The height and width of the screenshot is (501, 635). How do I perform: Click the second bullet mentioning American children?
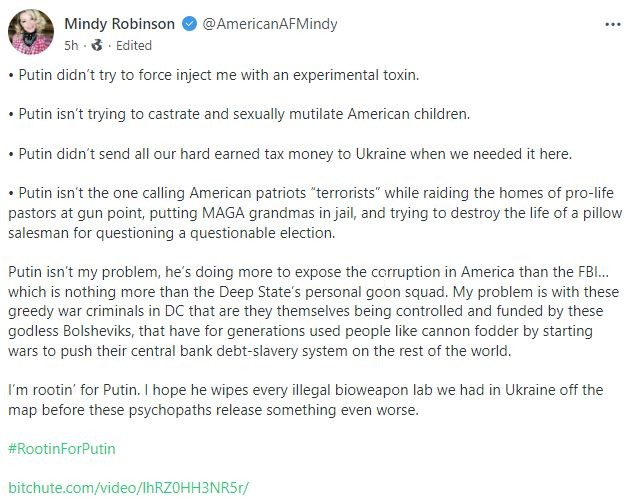(x=239, y=114)
